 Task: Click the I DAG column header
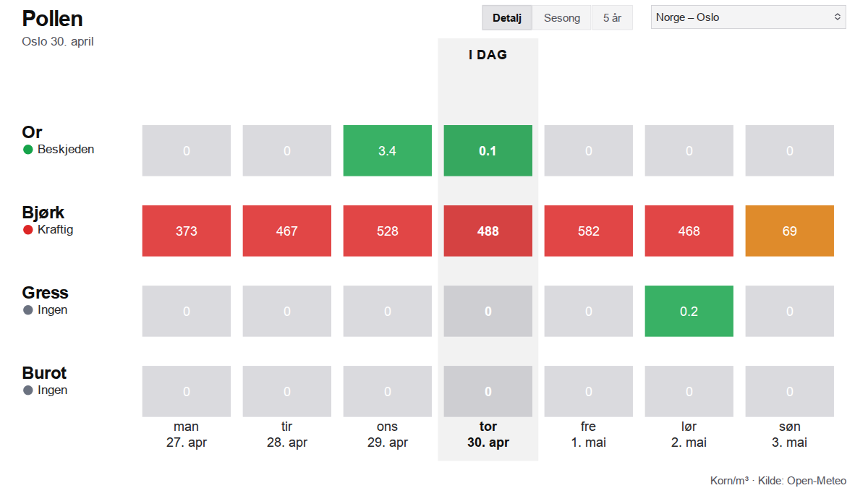click(x=488, y=55)
